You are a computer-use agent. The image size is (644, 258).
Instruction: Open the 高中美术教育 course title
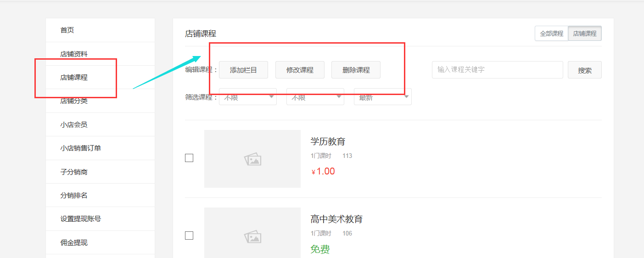pos(336,219)
